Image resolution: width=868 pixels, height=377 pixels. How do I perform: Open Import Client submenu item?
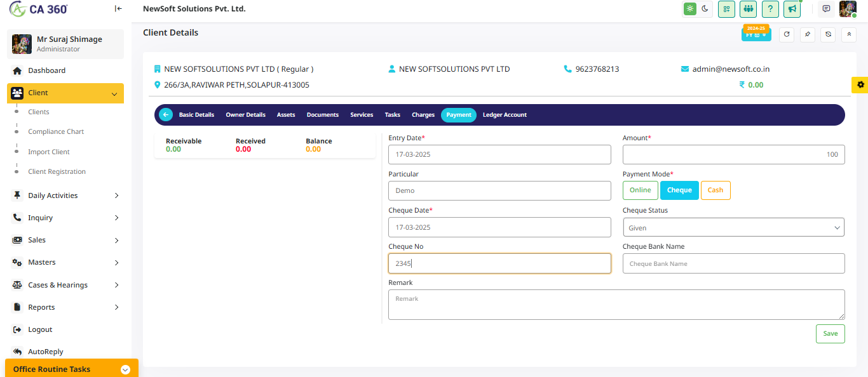click(x=49, y=152)
